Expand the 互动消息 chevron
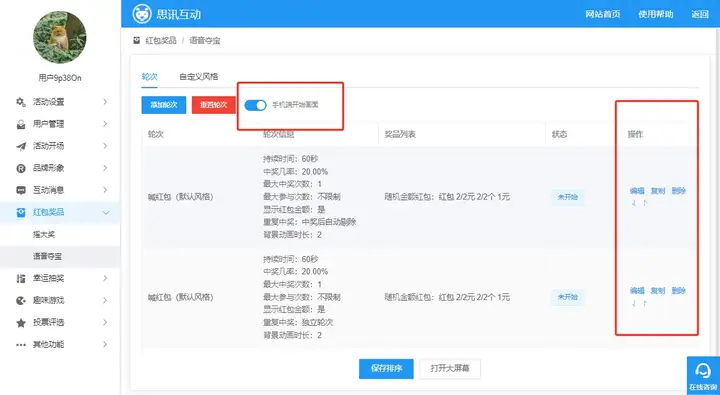Viewport: 720px width, 395px height. pos(105,190)
